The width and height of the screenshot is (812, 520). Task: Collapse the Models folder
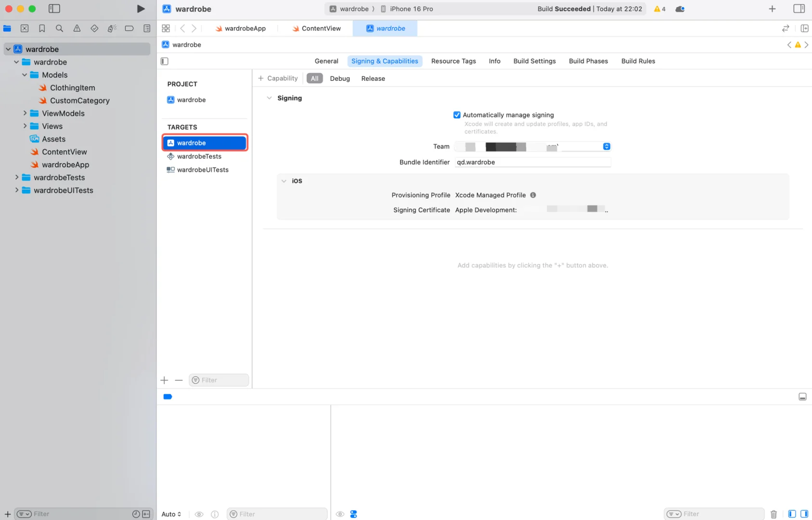click(x=25, y=75)
